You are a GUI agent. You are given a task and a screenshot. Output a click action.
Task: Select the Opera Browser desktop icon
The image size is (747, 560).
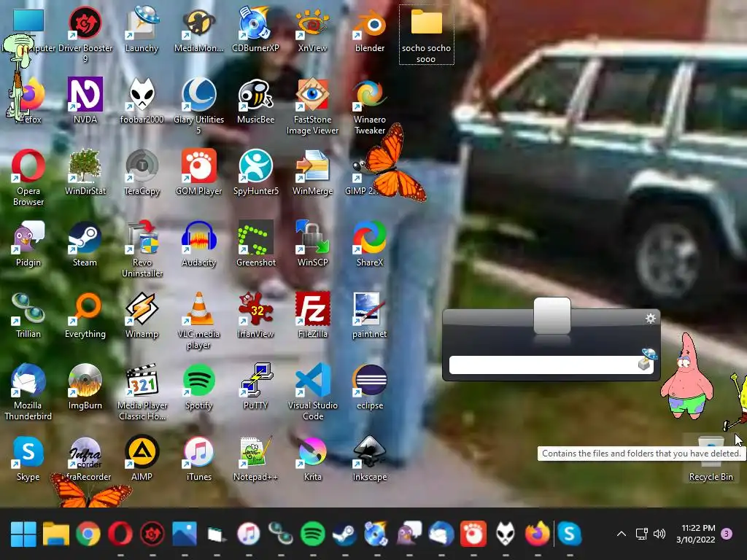(x=28, y=177)
